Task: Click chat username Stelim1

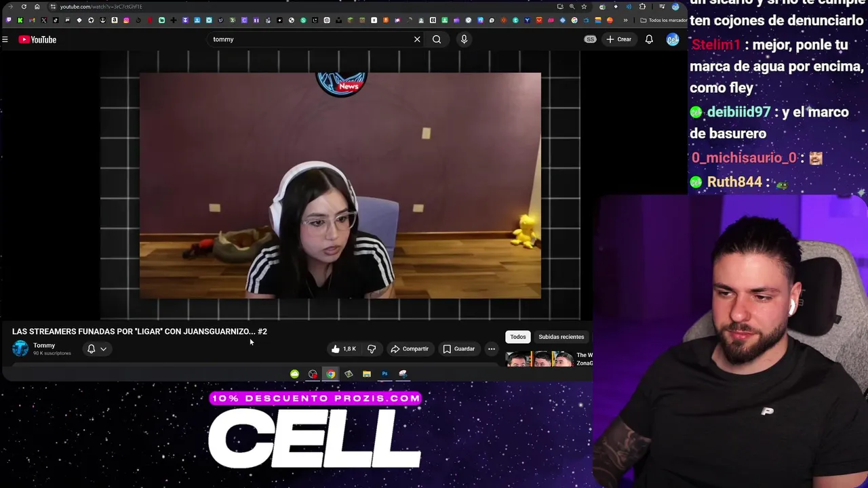Action: [x=715, y=45]
